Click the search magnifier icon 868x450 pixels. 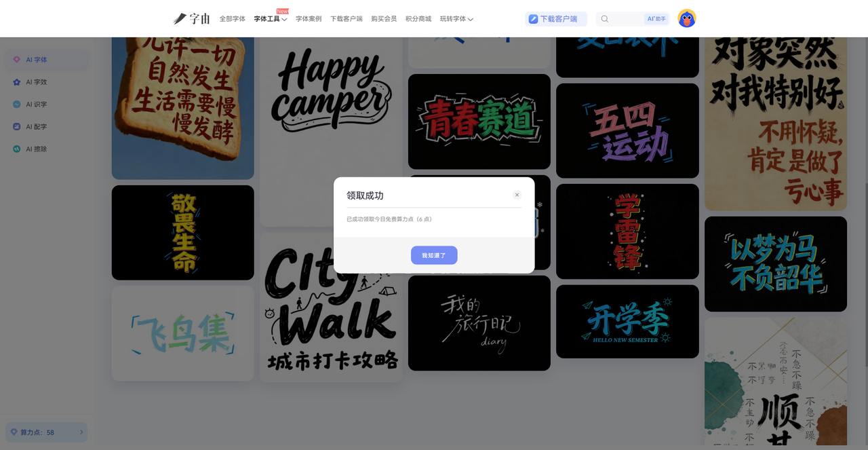[x=605, y=19]
